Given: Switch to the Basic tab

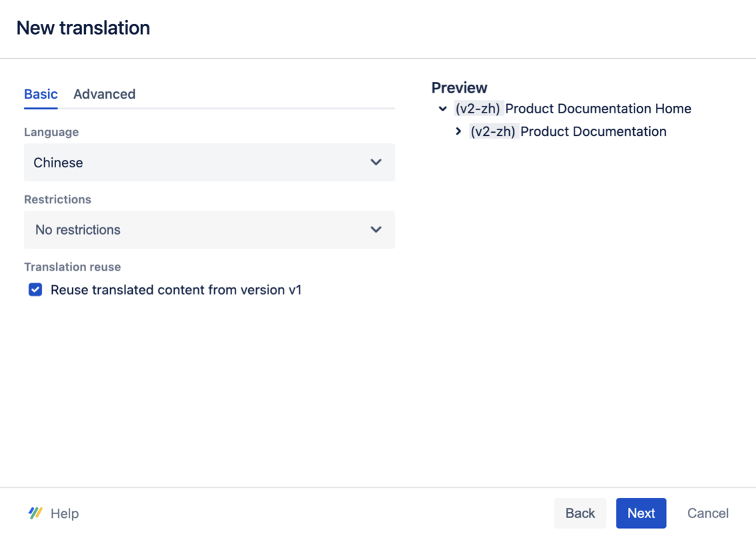Looking at the screenshot, I should click(41, 94).
